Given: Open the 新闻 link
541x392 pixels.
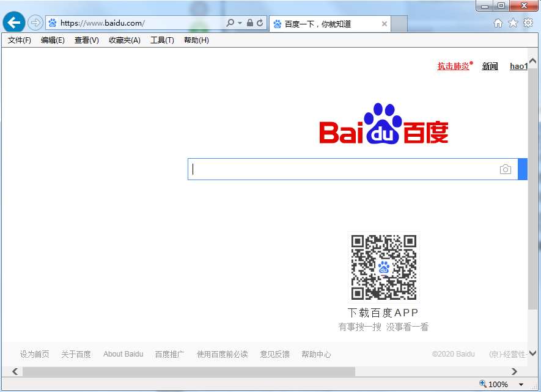Looking at the screenshot, I should (490, 66).
